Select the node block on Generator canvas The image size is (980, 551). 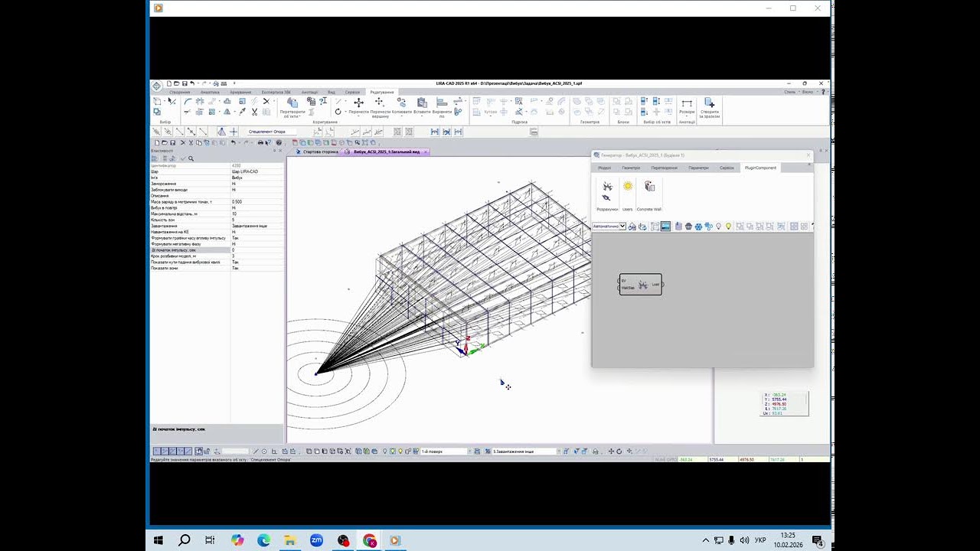(x=641, y=285)
